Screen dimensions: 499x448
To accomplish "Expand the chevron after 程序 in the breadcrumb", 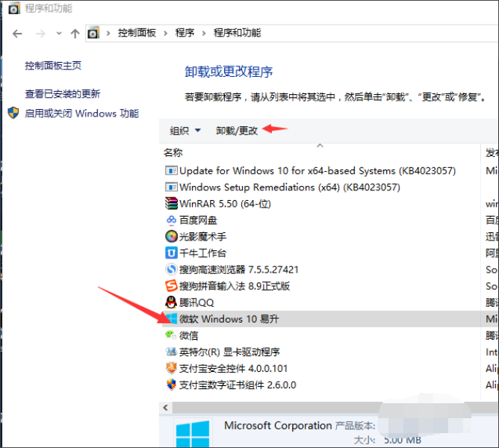I will [204, 33].
